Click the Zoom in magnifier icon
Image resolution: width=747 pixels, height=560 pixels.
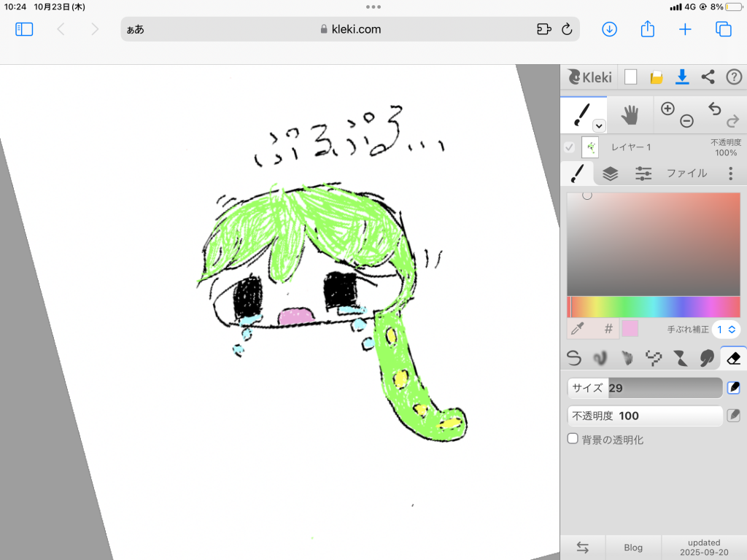click(667, 109)
